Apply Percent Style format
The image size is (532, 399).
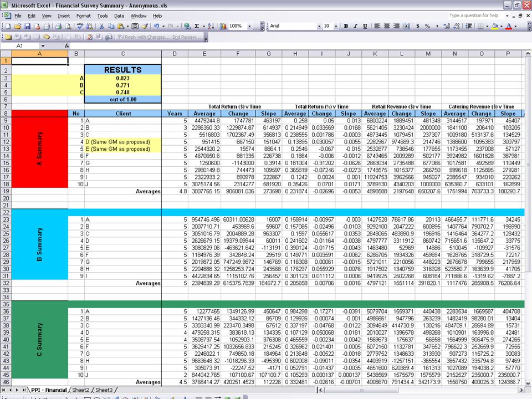(x=427, y=26)
